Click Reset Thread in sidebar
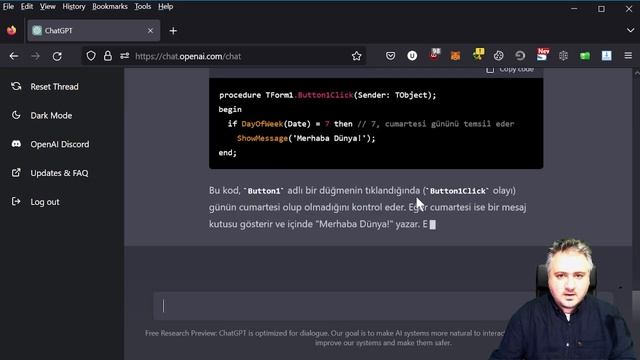The width and height of the screenshot is (640, 360). 54,87
